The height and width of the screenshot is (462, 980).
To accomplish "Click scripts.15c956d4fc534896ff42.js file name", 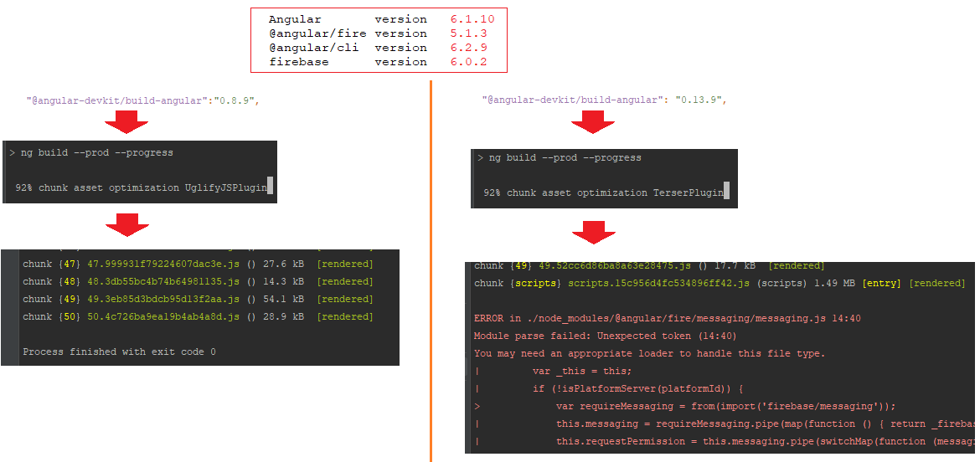I will click(658, 284).
